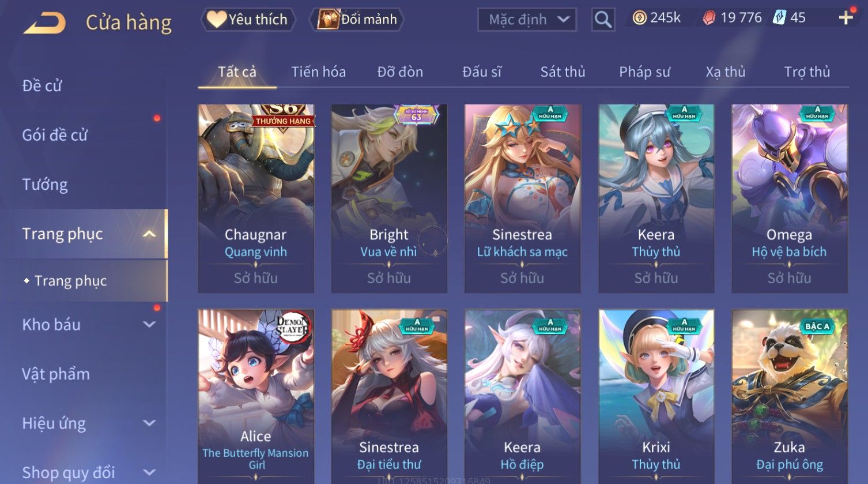Select the Tiến hóa tab
This screenshot has width=868, height=484.
pyautogui.click(x=318, y=72)
